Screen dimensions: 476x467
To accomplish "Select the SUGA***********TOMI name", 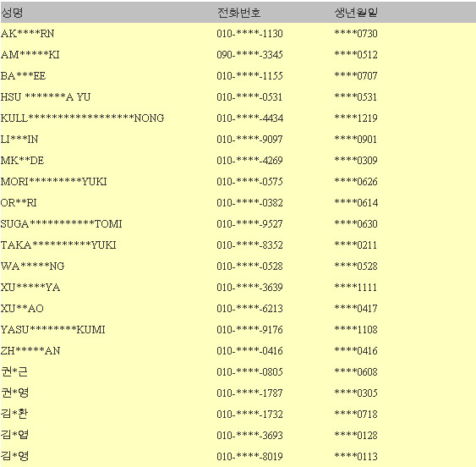I will point(62,224).
